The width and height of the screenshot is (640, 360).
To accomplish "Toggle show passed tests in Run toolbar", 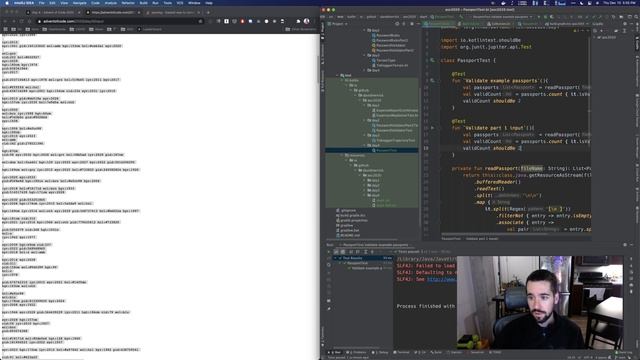I will (336, 252).
